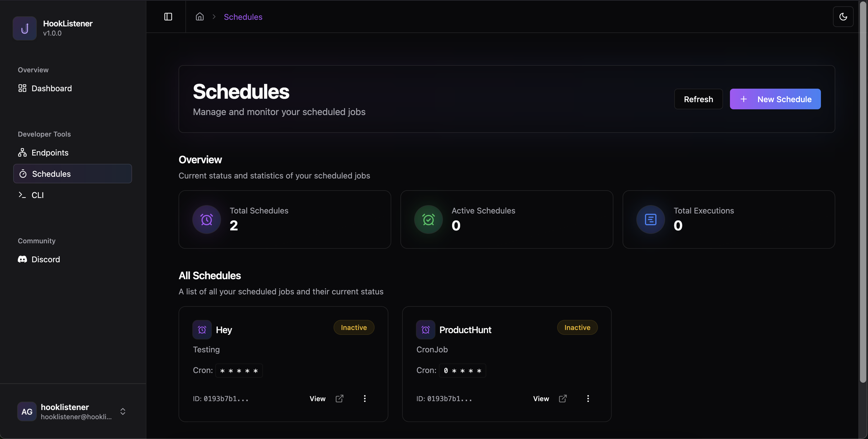Click the alarm icon beside ProductHunt

(x=425, y=329)
